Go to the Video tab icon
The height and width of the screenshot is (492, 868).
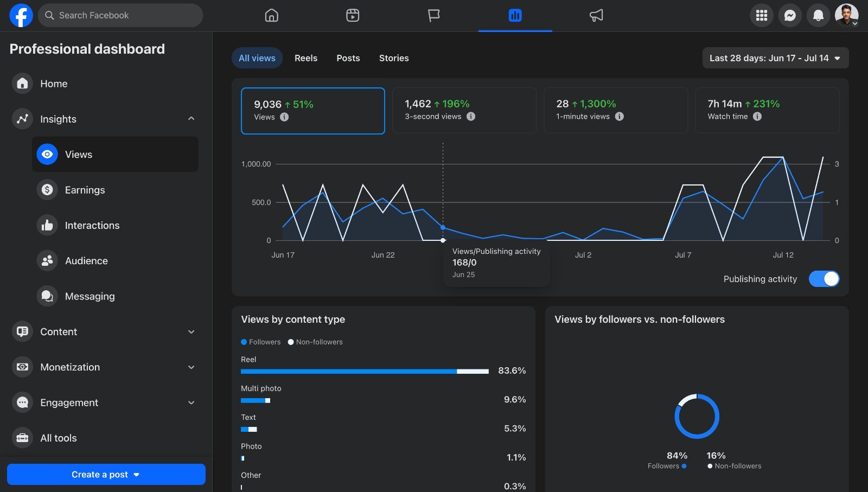click(353, 15)
